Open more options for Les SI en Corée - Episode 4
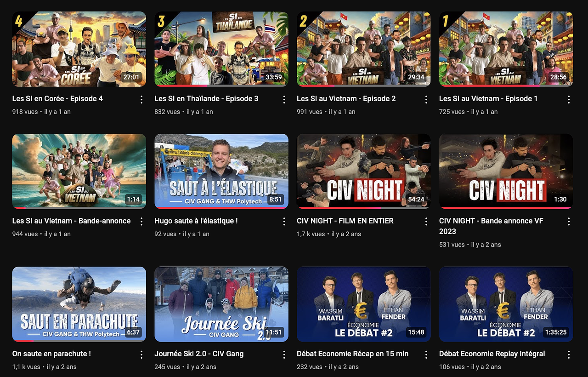Viewport: 588px width, 377px height. [141, 99]
